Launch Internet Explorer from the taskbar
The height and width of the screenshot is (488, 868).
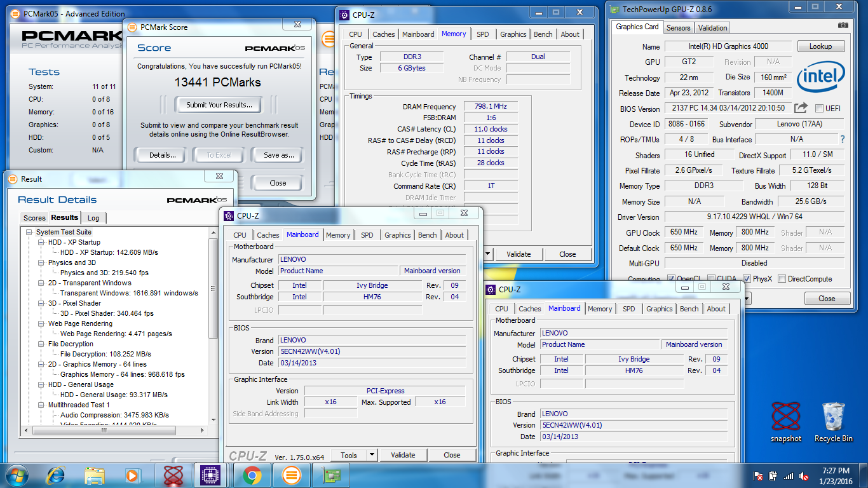(x=56, y=475)
